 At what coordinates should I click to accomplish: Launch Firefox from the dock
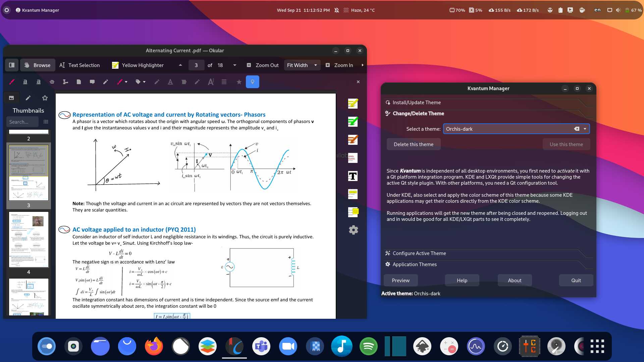[x=154, y=346]
